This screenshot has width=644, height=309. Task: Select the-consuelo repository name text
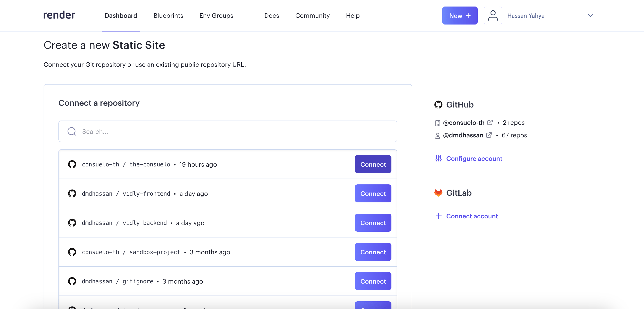[150, 164]
